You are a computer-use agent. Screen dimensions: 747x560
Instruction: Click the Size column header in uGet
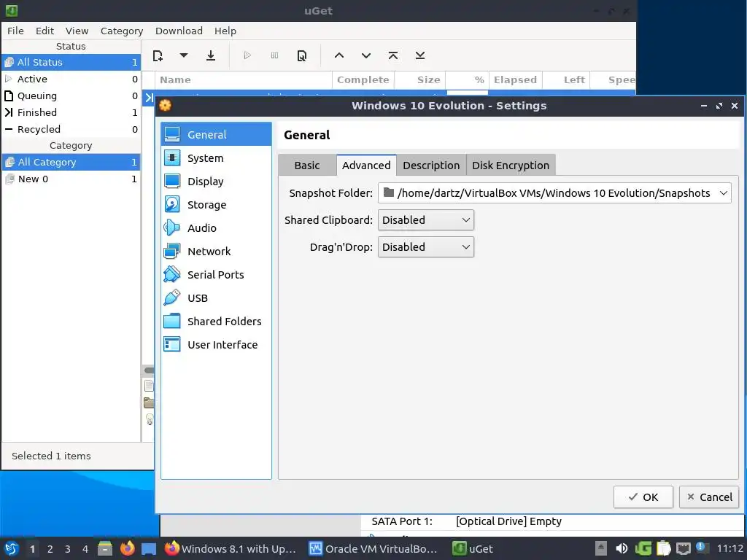(x=420, y=80)
